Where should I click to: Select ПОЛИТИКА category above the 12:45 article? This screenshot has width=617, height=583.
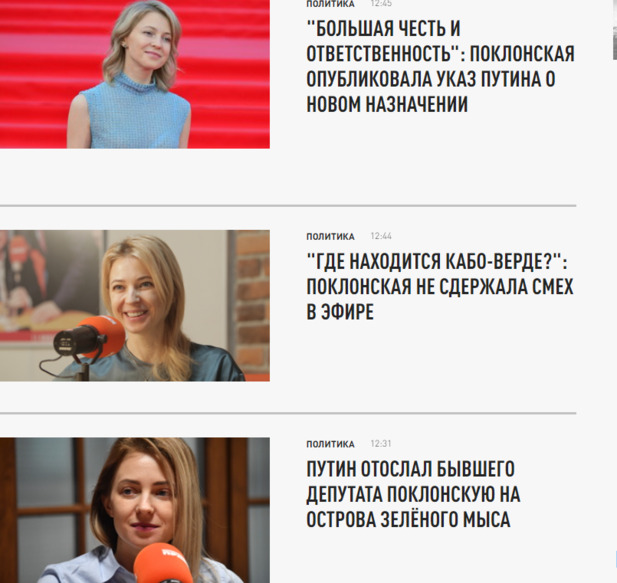330,4
